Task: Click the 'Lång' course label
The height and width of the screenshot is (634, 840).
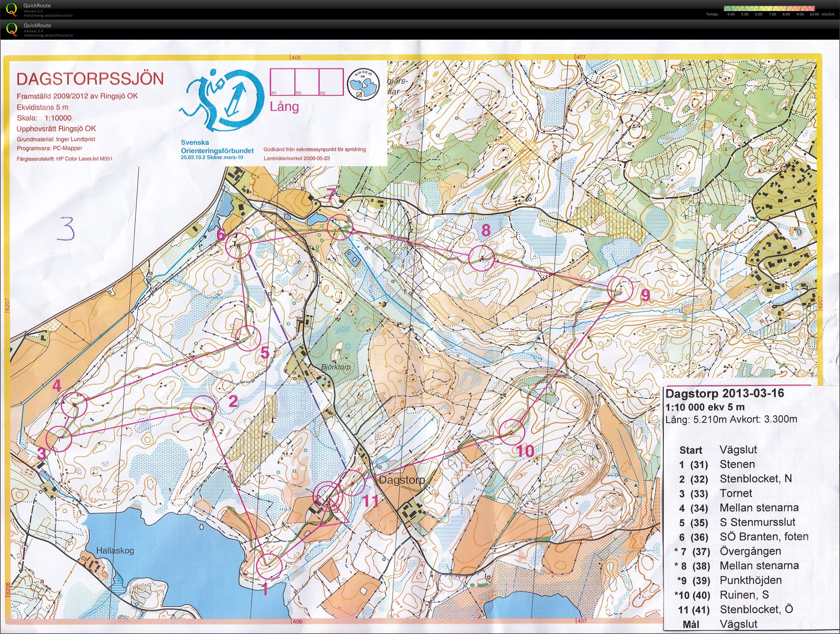Action: (x=284, y=106)
